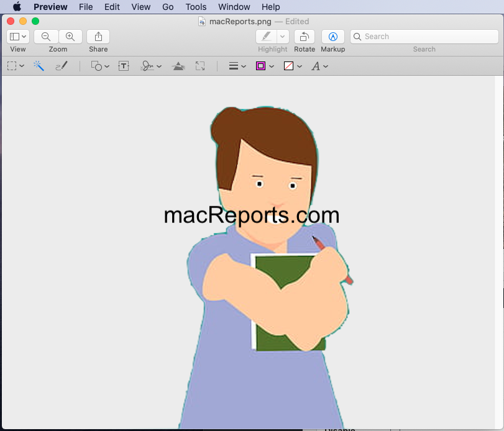The image size is (504, 431).
Task: Click the Fill Color swatch
Action: [x=288, y=66]
